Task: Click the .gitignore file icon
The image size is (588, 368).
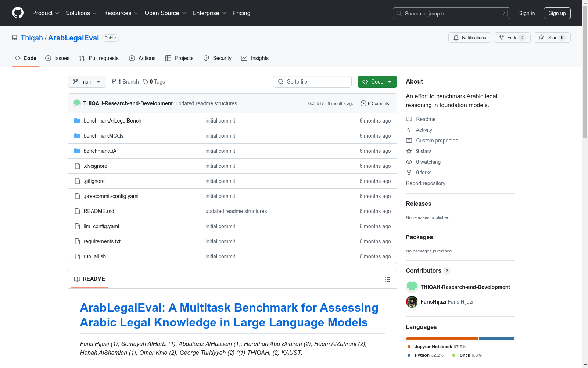Action: pos(77,181)
